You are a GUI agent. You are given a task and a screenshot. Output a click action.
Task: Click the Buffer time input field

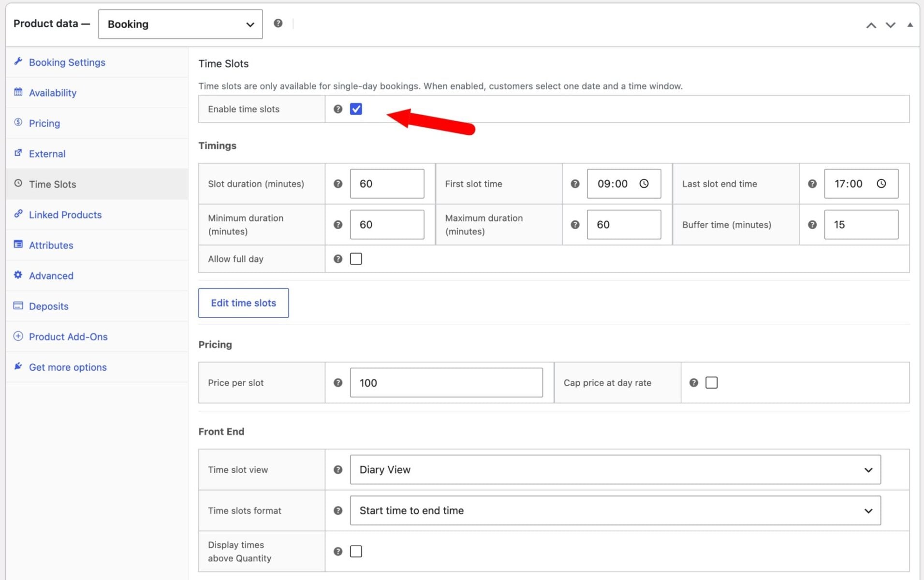(x=861, y=225)
